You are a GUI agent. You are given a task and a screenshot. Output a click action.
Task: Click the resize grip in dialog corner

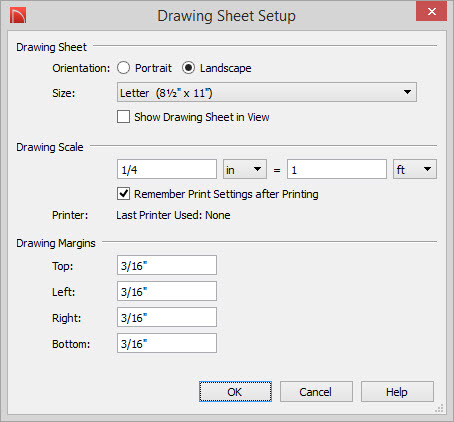440,408
